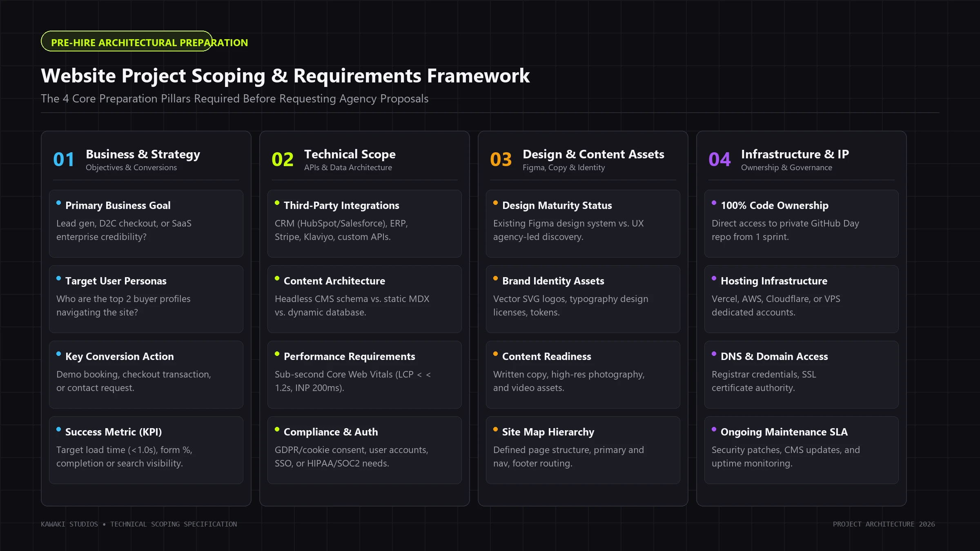This screenshot has width=980, height=551.
Task: Click the Figma, Copy & Identity subheading
Action: (x=564, y=167)
